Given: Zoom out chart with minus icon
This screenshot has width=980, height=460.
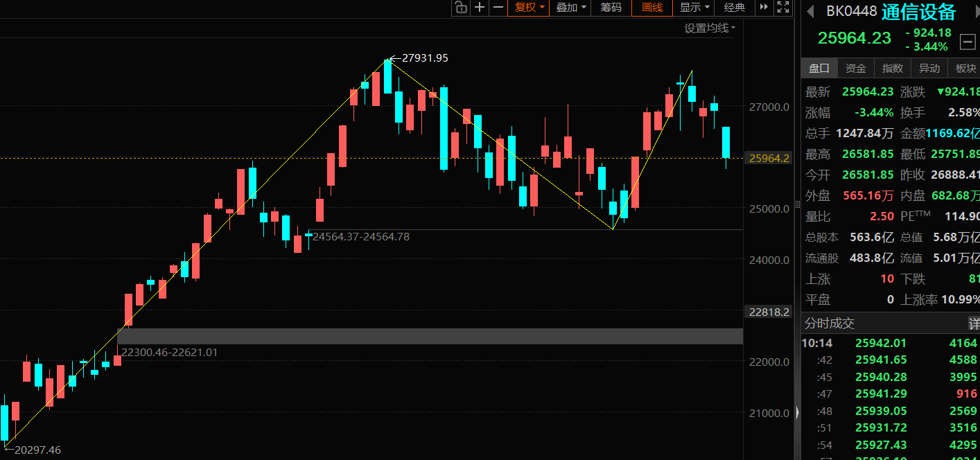Looking at the screenshot, I should click(498, 8).
